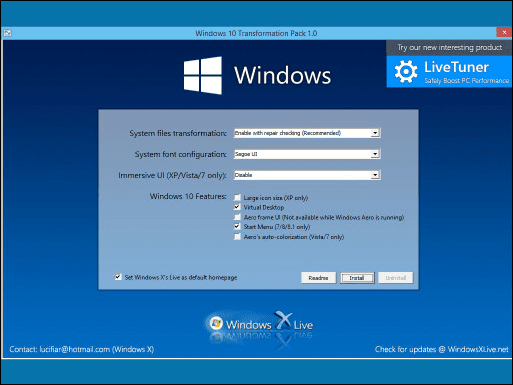The image size is (513, 385).
Task: Uncheck Set Windows X's Live as homepage
Action: pyautogui.click(x=118, y=277)
